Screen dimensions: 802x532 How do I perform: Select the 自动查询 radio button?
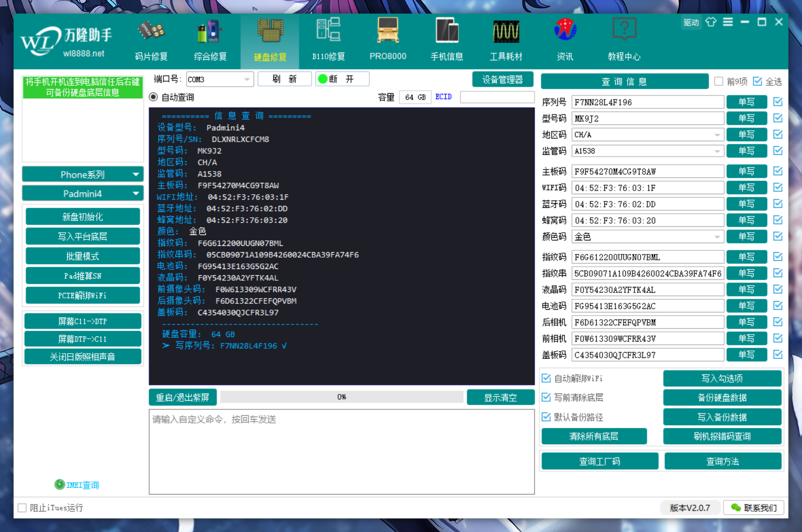click(x=154, y=97)
